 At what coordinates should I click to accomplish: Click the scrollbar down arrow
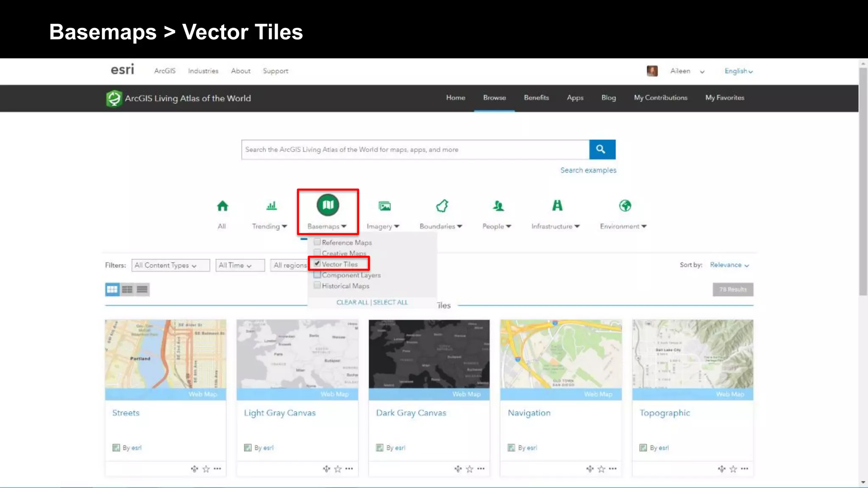[x=863, y=482]
